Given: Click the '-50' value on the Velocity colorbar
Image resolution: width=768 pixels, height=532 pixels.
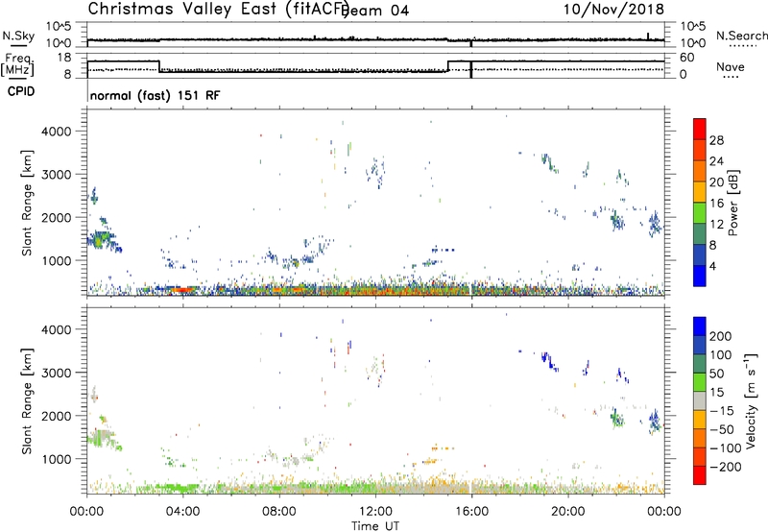Looking at the screenshot, I should 722,429.
